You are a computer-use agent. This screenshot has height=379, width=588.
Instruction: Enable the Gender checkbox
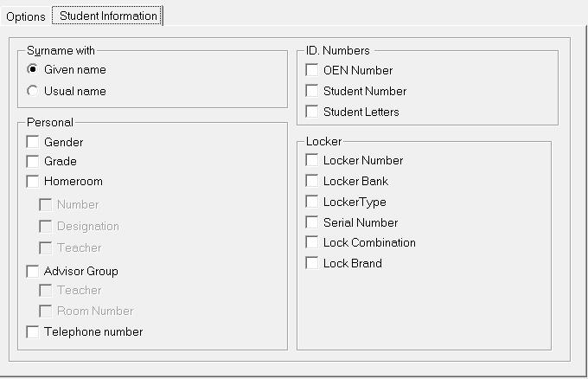(x=33, y=142)
